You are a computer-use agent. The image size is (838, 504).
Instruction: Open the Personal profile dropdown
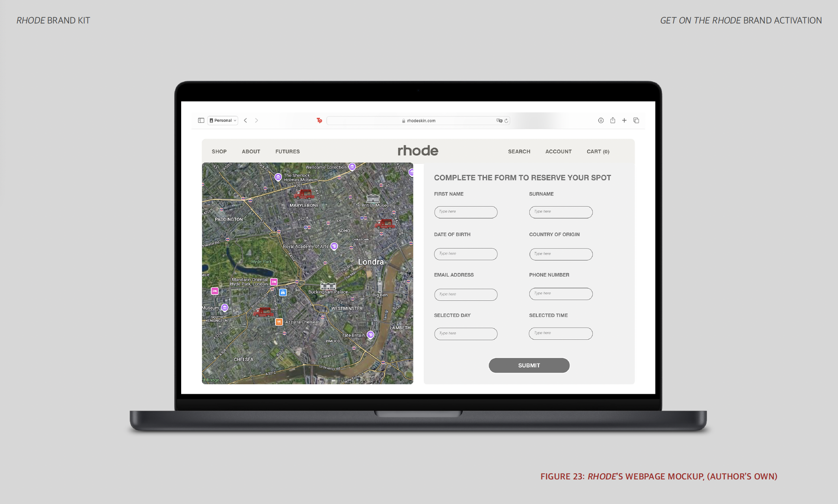pos(223,121)
